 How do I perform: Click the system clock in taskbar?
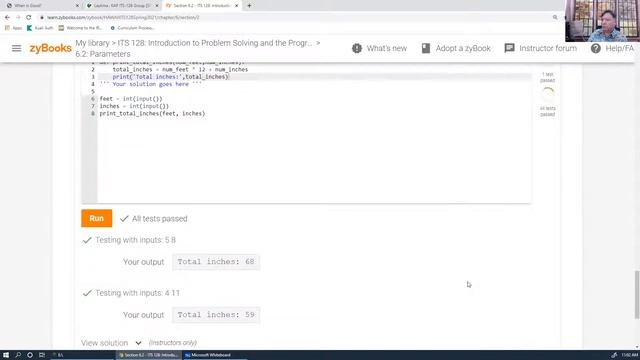tap(629, 355)
